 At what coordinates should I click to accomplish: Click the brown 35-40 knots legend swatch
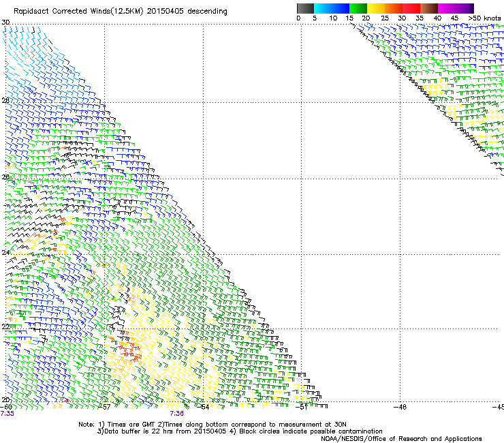pyautogui.click(x=429, y=8)
